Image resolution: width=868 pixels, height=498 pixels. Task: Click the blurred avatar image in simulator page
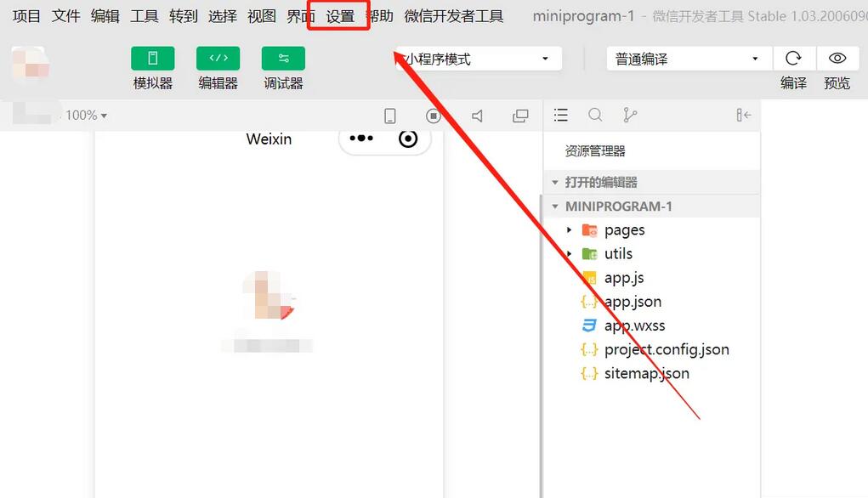point(269,296)
